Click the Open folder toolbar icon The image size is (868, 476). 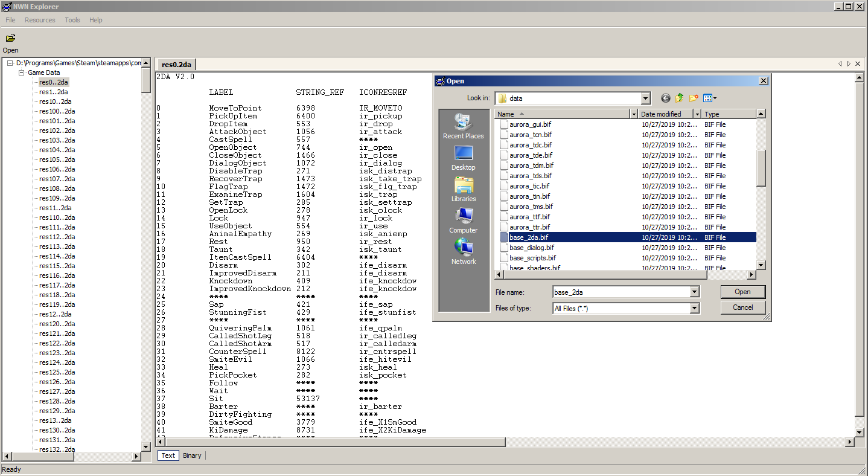click(x=10, y=38)
